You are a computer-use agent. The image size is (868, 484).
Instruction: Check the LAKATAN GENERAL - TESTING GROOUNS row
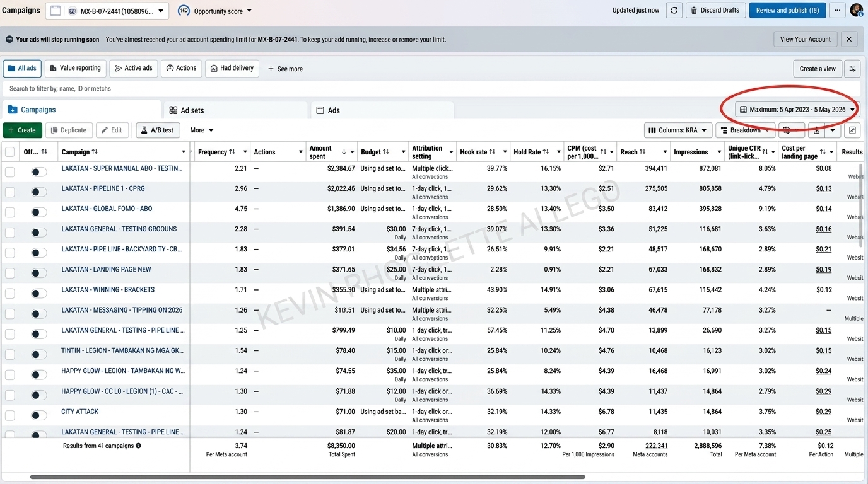[x=9, y=233]
